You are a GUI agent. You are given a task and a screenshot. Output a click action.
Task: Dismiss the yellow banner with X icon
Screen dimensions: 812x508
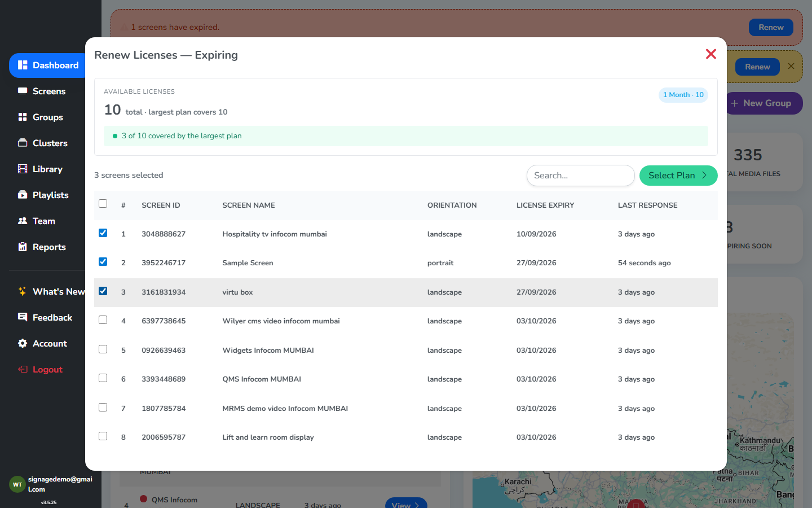[x=791, y=66]
